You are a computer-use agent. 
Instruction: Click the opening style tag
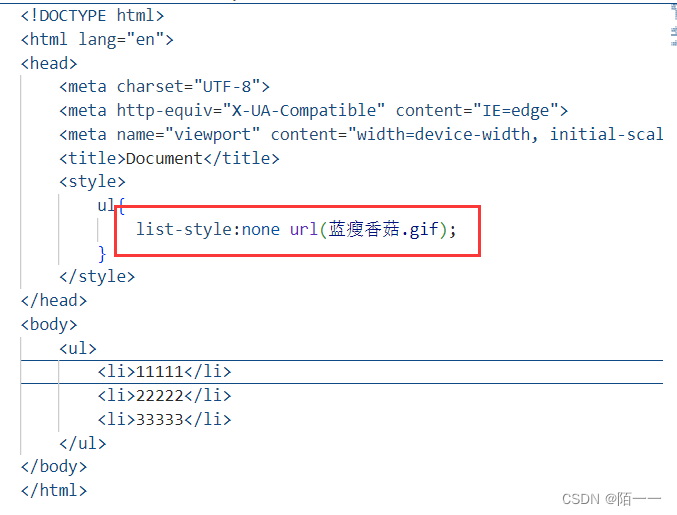92,182
